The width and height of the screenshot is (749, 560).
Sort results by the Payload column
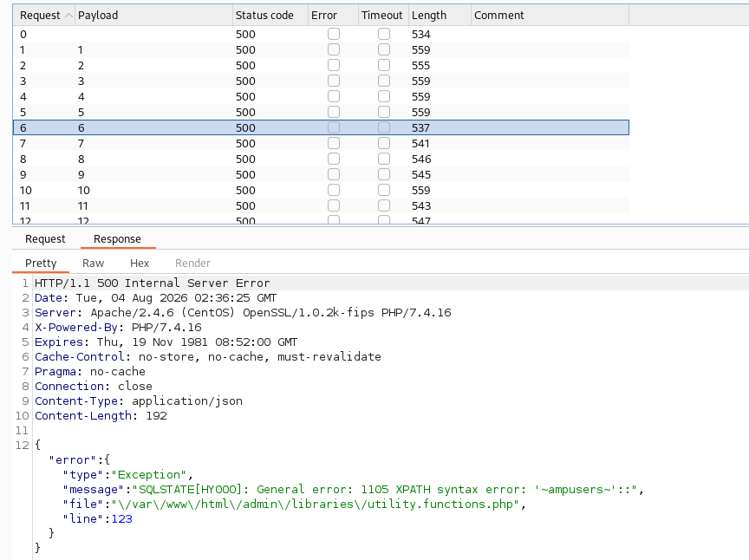pos(153,16)
